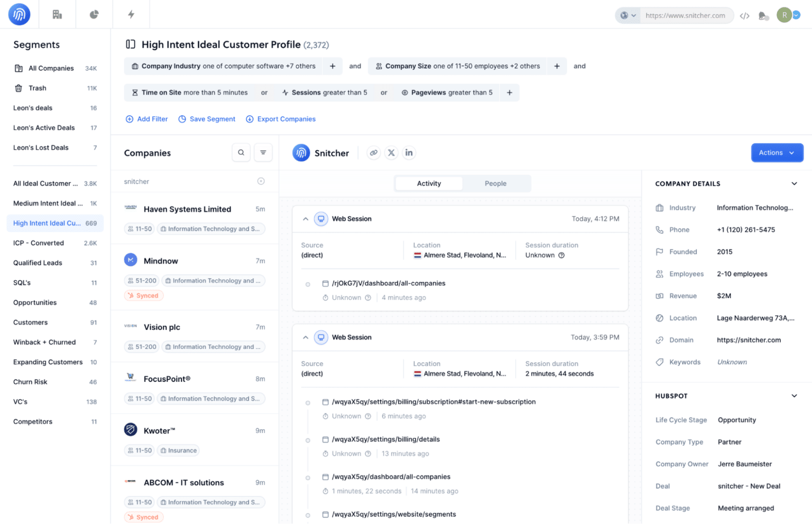
Task: Clear the snitcher search field
Action: click(261, 181)
